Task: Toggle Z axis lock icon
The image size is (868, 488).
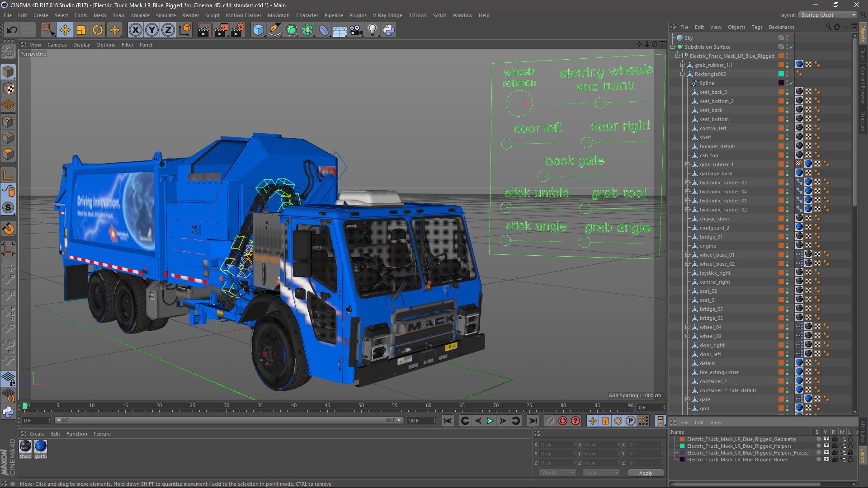Action: pyautogui.click(x=168, y=30)
